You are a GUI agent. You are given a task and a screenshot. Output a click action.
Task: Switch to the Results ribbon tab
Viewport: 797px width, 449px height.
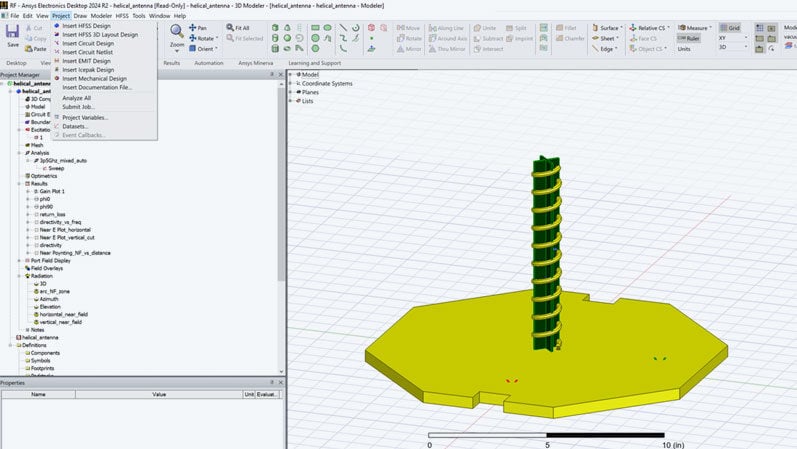(171, 63)
